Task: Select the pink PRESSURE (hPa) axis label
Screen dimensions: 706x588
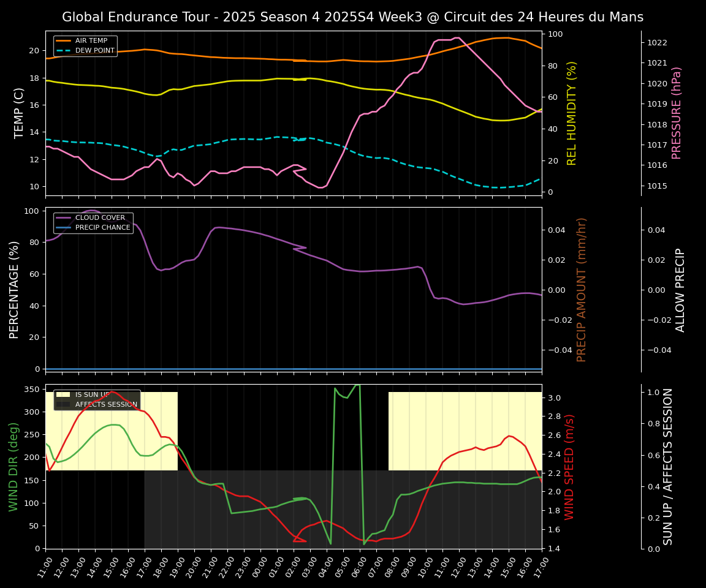Action: pos(677,113)
